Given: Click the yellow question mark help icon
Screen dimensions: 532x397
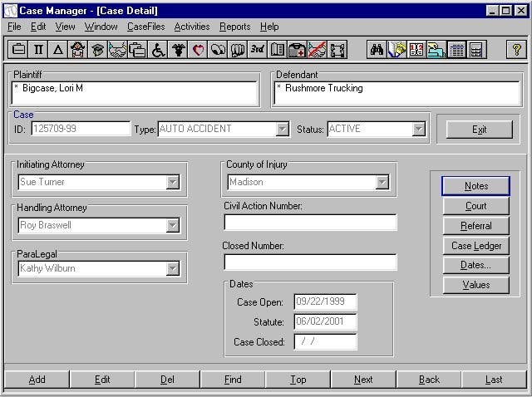Looking at the screenshot, I should (516, 50).
